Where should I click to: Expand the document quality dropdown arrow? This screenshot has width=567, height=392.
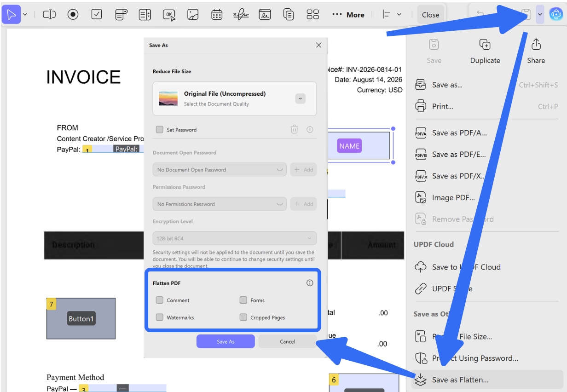300,98
